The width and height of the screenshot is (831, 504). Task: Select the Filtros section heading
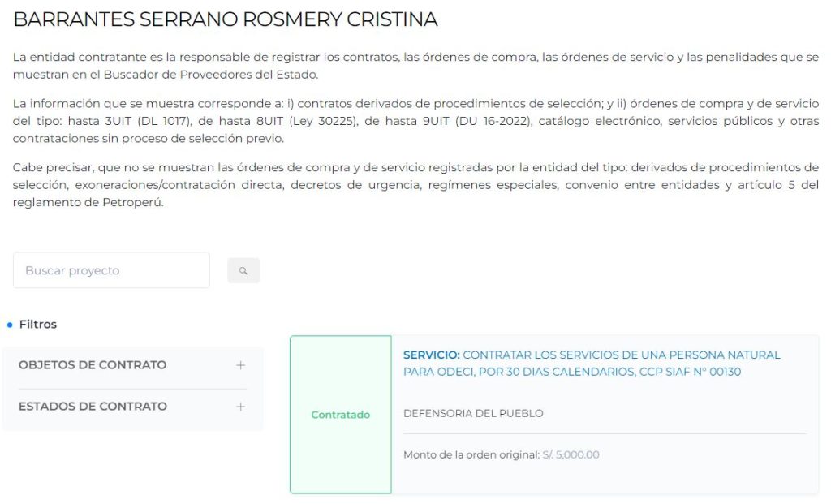[38, 325]
